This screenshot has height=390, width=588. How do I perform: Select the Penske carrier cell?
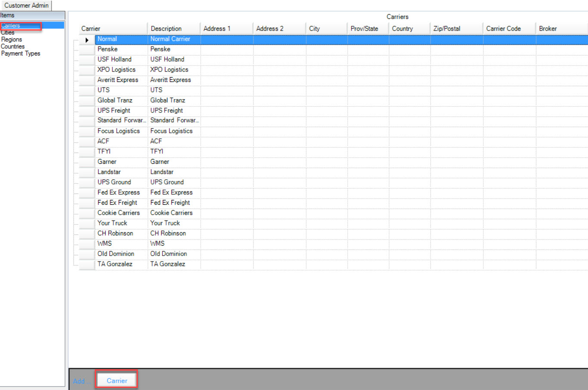(x=121, y=49)
